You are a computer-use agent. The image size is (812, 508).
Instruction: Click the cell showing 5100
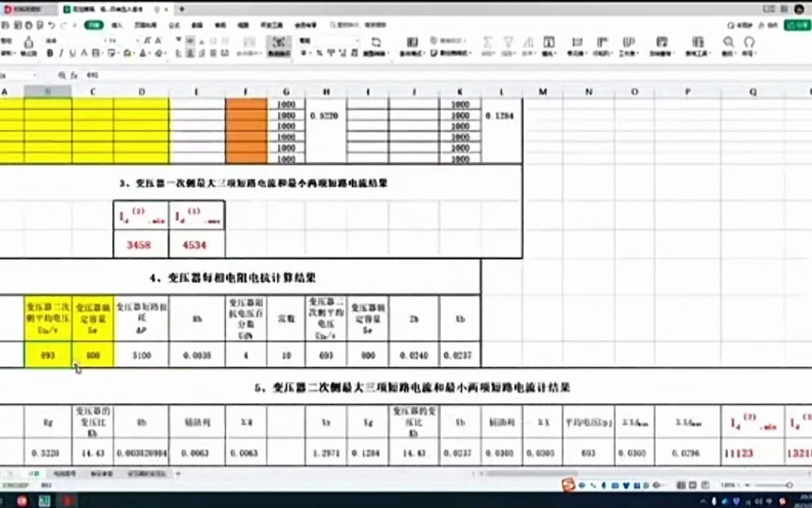141,355
